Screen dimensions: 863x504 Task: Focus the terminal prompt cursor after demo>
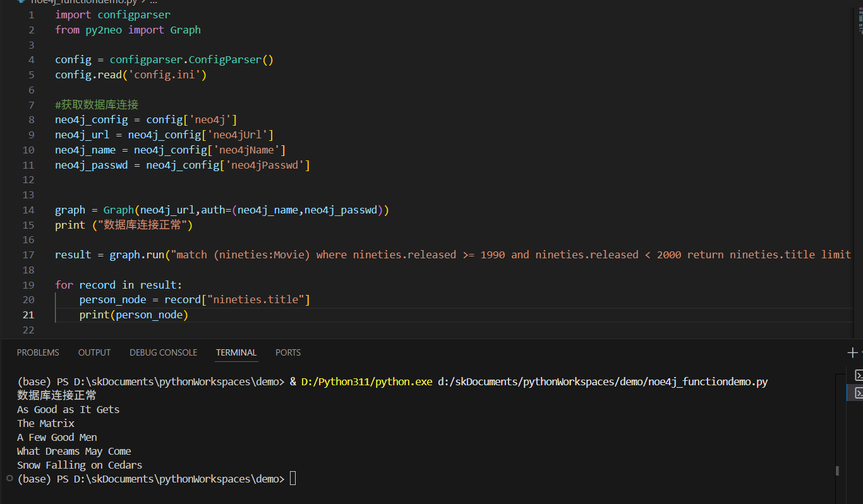[x=293, y=479]
